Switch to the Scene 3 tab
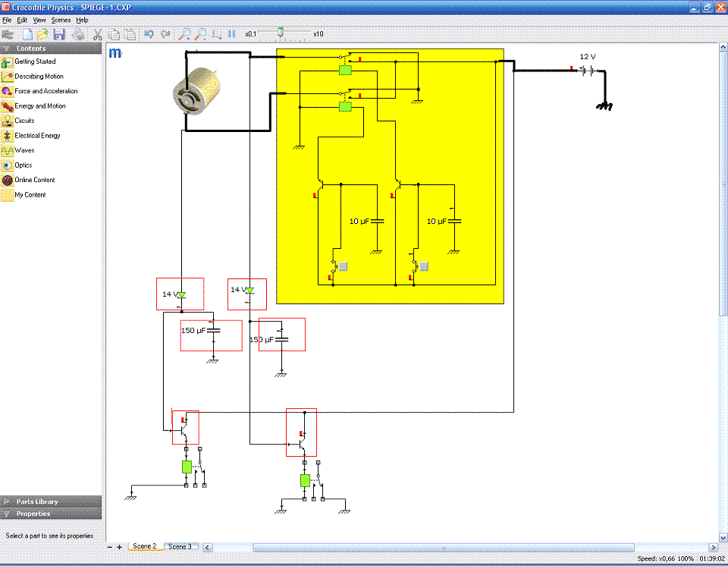This screenshot has height=566, width=728. click(x=180, y=546)
